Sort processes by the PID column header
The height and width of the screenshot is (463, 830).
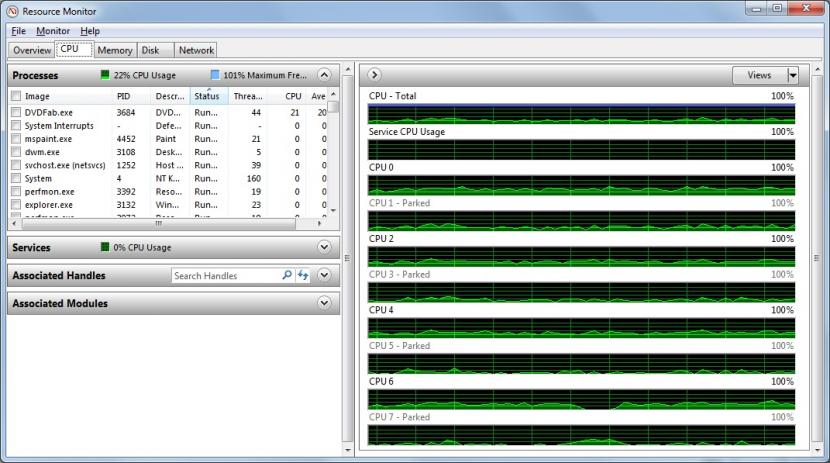tap(124, 96)
